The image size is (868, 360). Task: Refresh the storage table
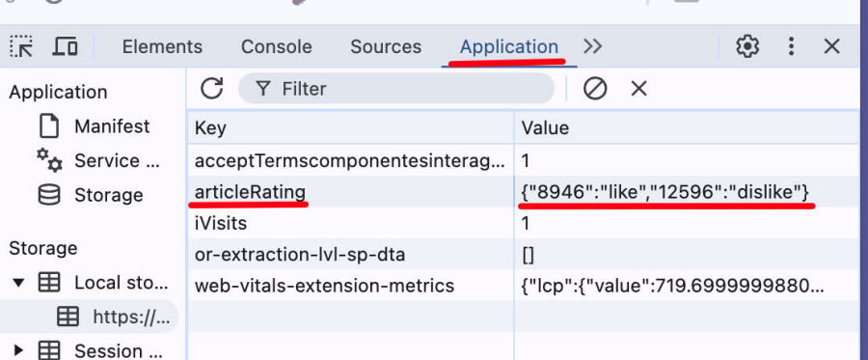coord(211,89)
